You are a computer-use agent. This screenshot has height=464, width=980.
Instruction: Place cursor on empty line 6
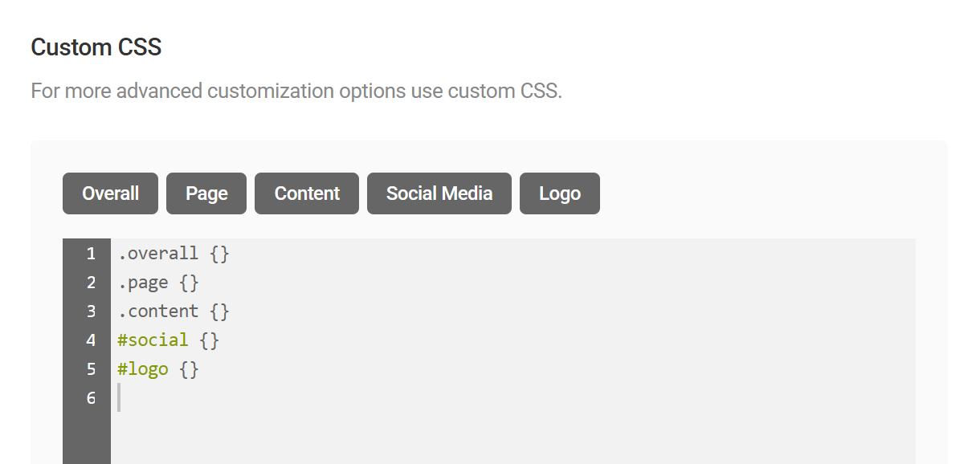(x=120, y=397)
